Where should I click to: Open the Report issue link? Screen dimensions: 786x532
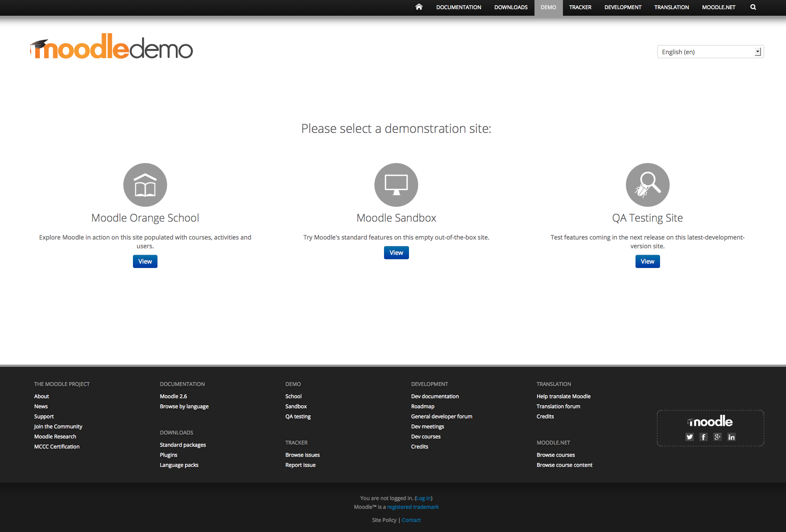pos(300,465)
